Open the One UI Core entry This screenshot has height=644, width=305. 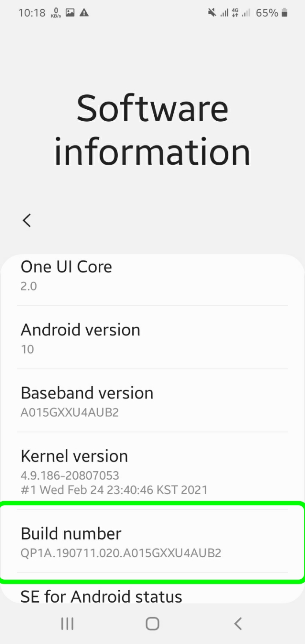click(152, 275)
